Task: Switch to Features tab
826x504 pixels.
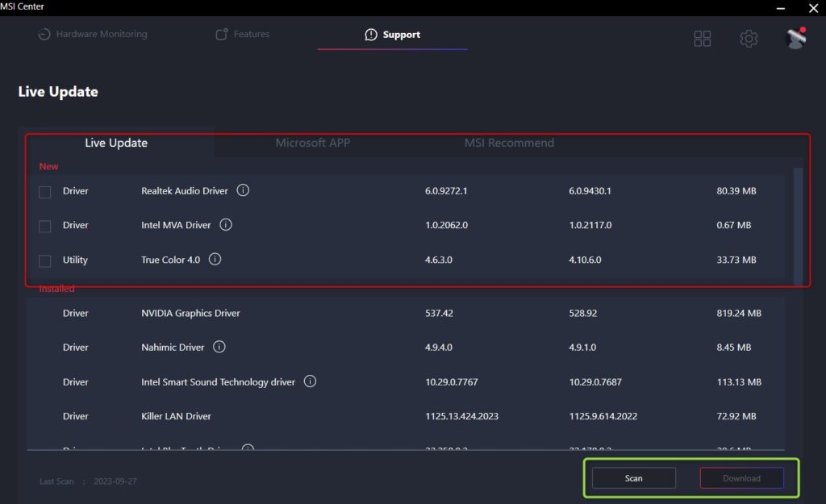Action: [242, 34]
